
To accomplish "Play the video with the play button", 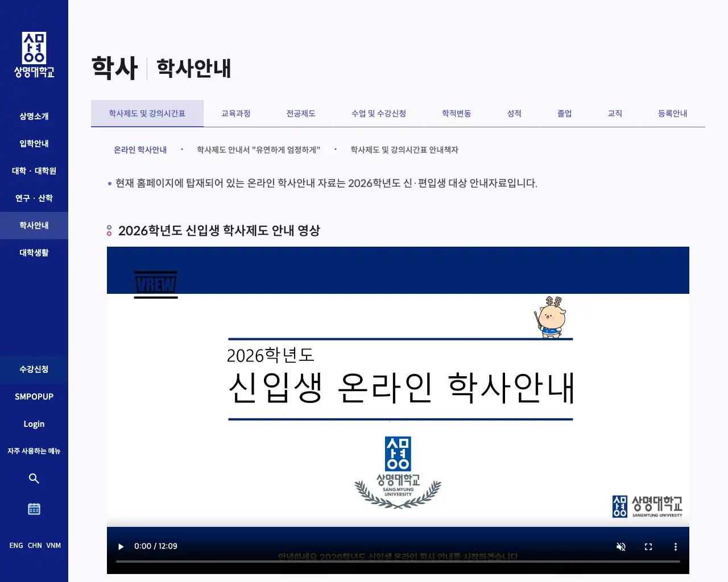I will tap(121, 546).
